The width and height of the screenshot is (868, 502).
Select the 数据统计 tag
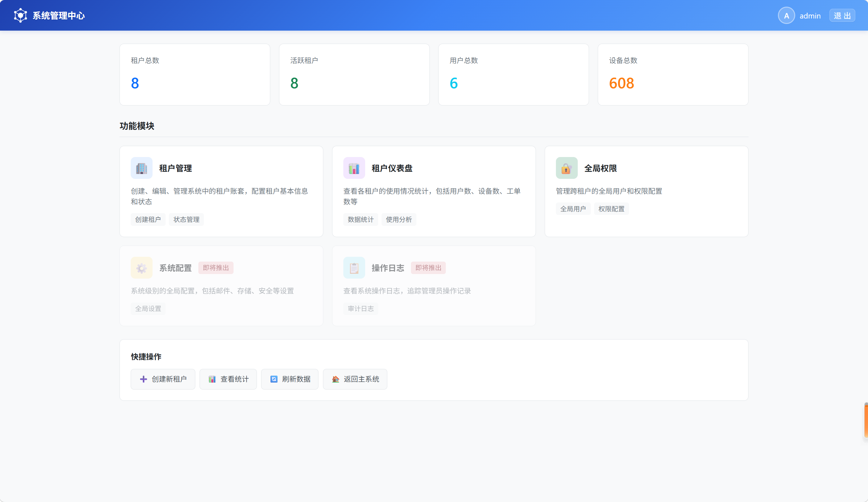click(x=361, y=219)
